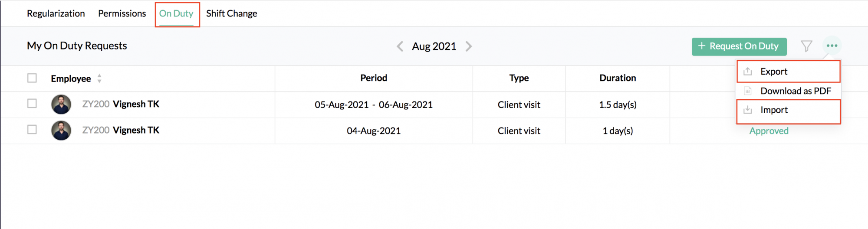Click the Download as PDF document icon

(747, 91)
